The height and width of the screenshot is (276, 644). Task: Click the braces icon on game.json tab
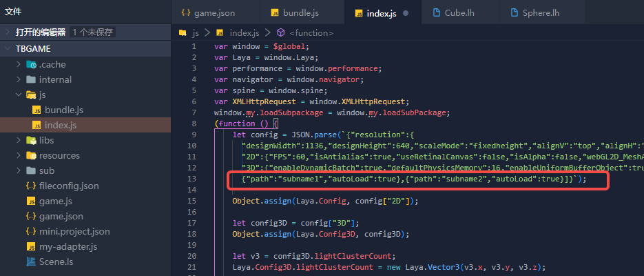click(185, 12)
